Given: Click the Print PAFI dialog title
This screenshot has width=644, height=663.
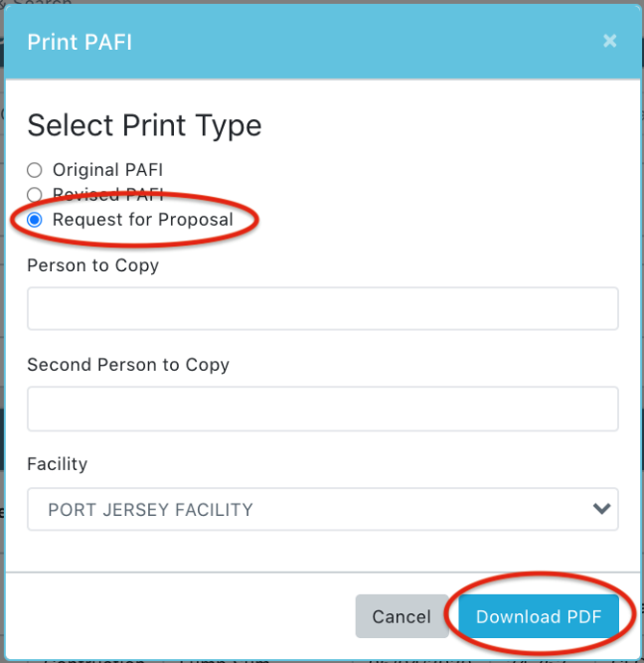Looking at the screenshot, I should tap(80, 42).
